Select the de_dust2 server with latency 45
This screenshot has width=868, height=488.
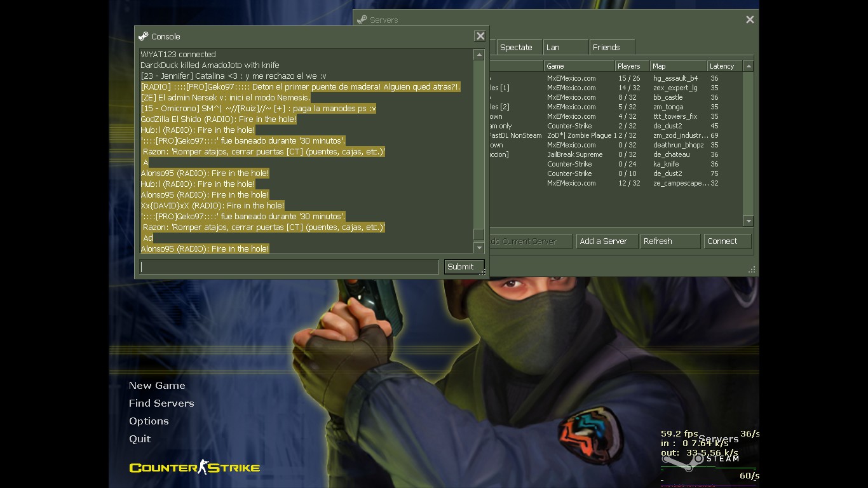pyautogui.click(x=615, y=126)
